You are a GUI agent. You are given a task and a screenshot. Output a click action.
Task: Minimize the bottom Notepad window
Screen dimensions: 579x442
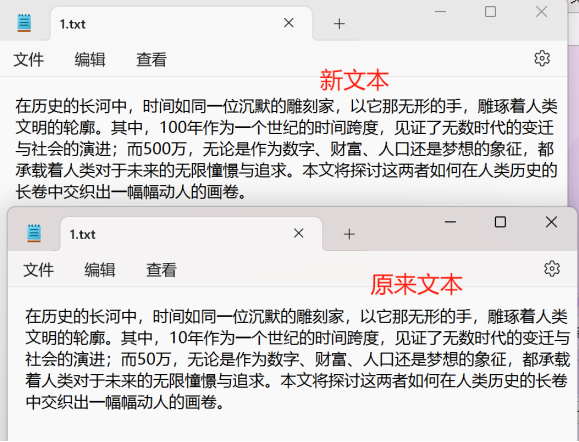click(450, 222)
